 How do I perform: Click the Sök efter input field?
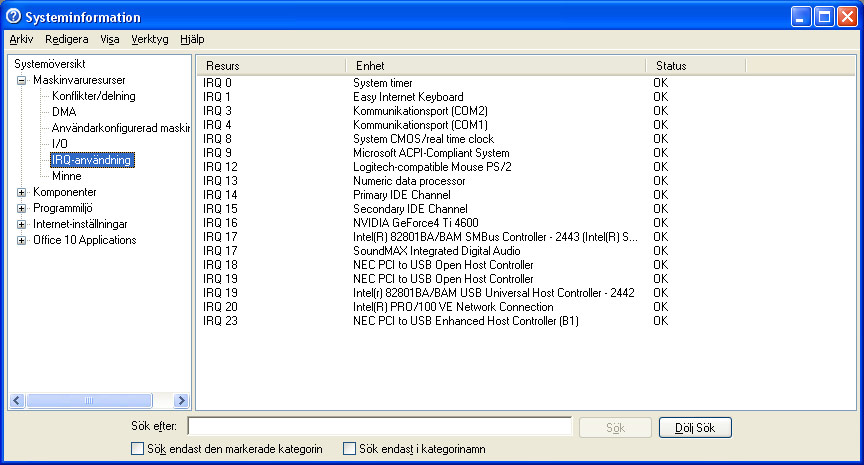(x=380, y=426)
